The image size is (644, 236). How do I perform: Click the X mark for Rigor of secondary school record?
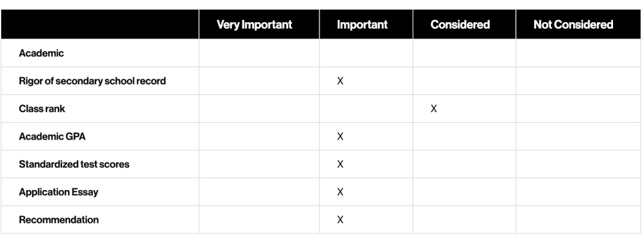[340, 81]
